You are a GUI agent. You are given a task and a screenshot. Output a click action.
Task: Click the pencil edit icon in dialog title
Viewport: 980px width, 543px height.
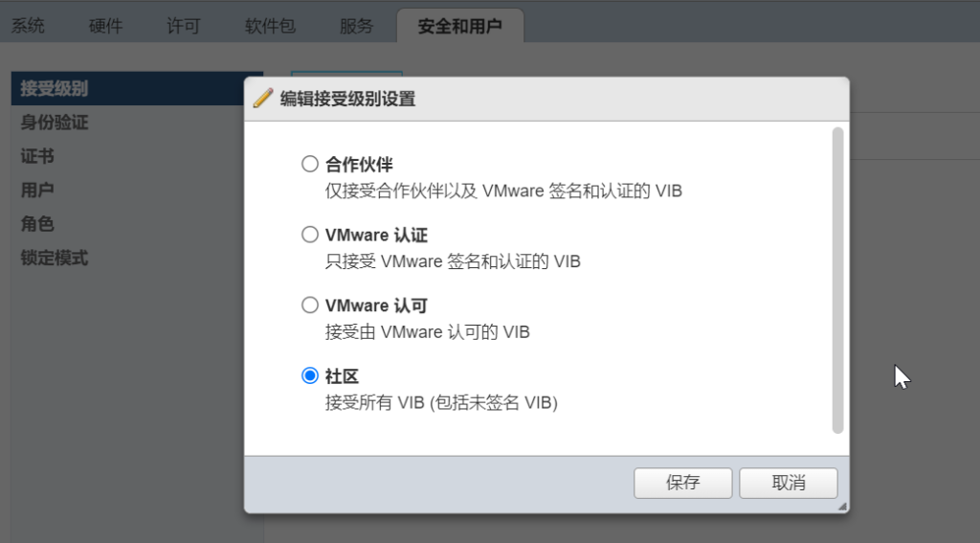(263, 99)
